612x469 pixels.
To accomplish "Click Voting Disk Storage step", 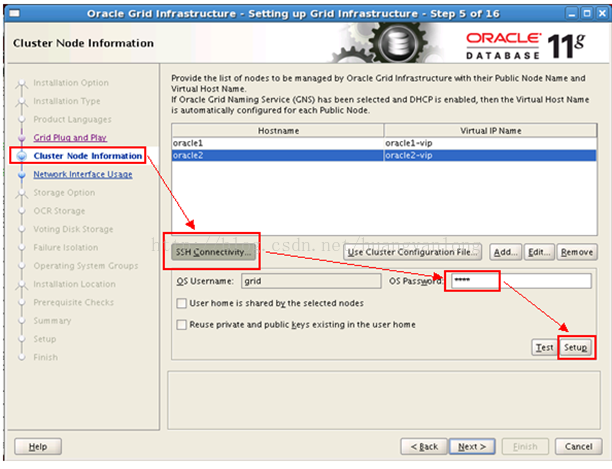I will tap(73, 229).
